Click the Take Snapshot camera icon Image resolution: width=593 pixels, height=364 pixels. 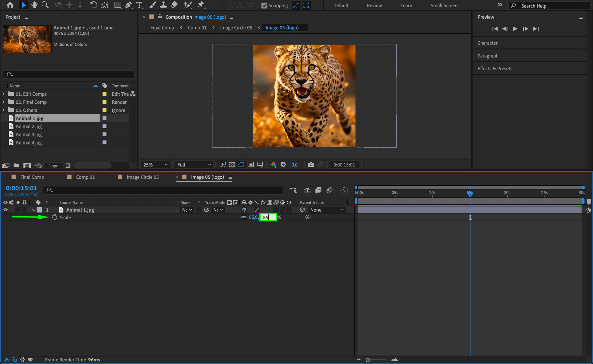tap(311, 164)
